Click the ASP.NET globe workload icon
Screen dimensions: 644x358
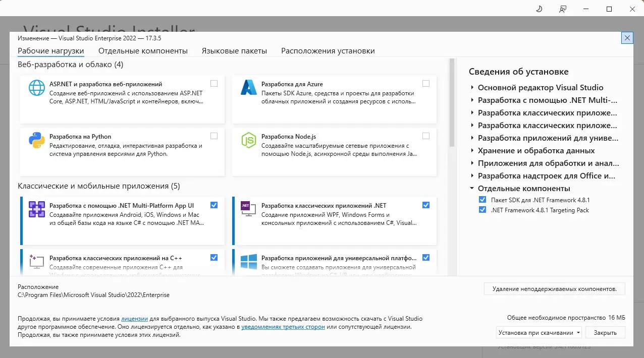(37, 88)
